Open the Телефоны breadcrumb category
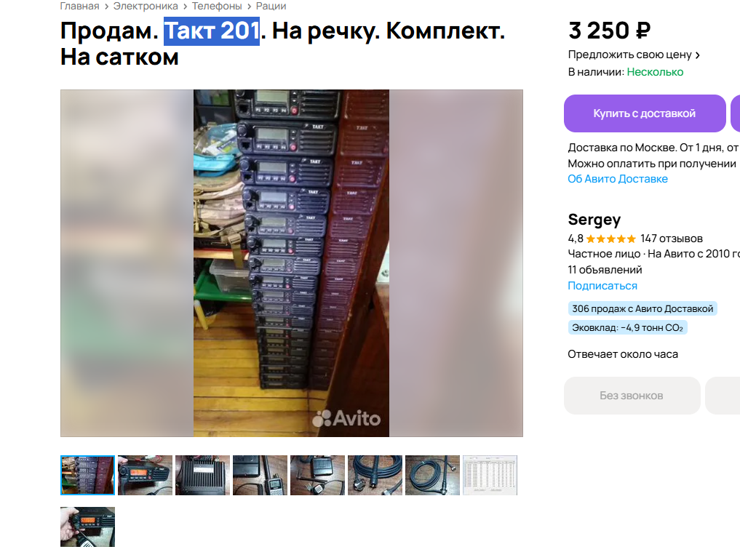 pos(217,6)
